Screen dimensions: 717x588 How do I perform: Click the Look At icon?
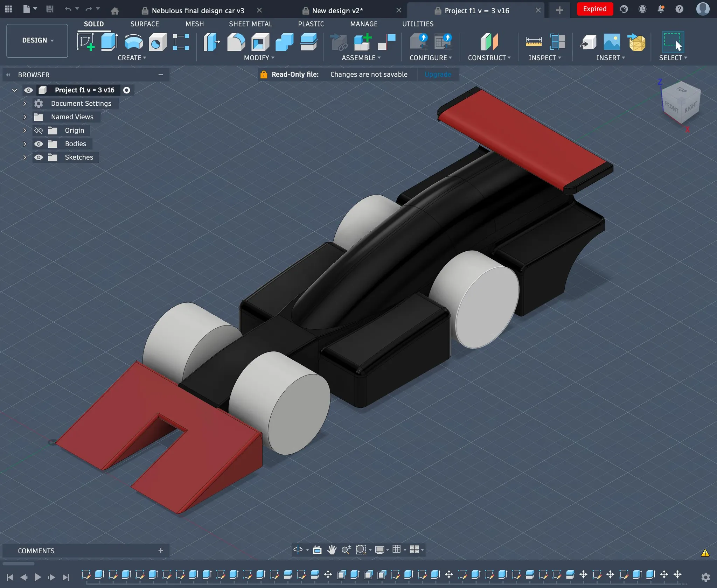pyautogui.click(x=317, y=549)
